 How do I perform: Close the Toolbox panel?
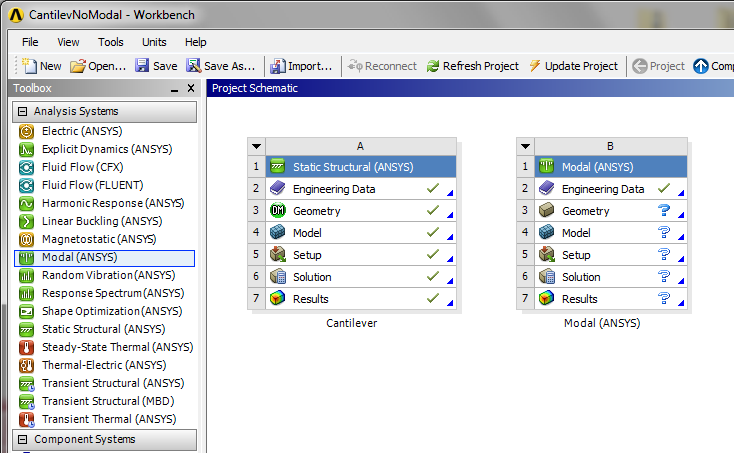click(191, 88)
